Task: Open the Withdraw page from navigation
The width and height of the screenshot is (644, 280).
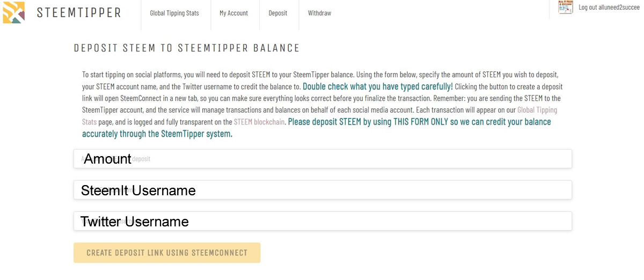Action: pyautogui.click(x=319, y=13)
